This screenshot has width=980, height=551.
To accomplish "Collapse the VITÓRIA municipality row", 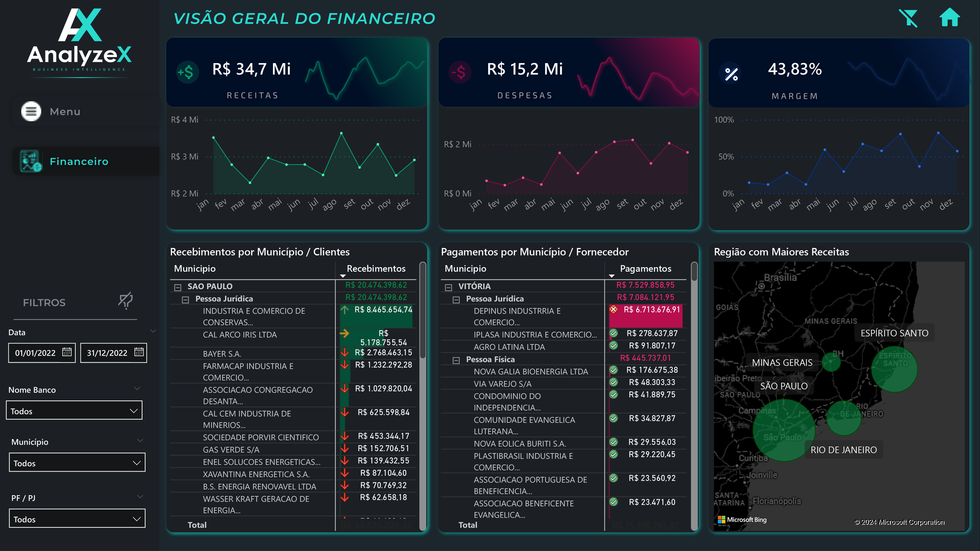I will 449,287.
